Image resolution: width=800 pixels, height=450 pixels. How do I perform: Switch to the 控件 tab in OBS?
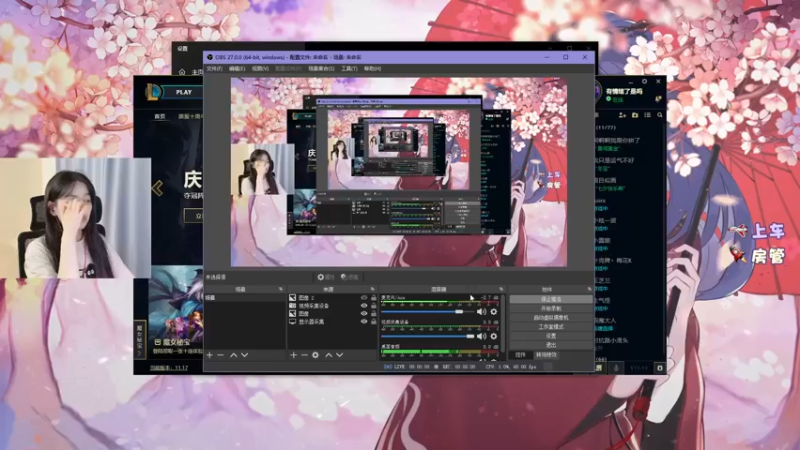[520, 355]
